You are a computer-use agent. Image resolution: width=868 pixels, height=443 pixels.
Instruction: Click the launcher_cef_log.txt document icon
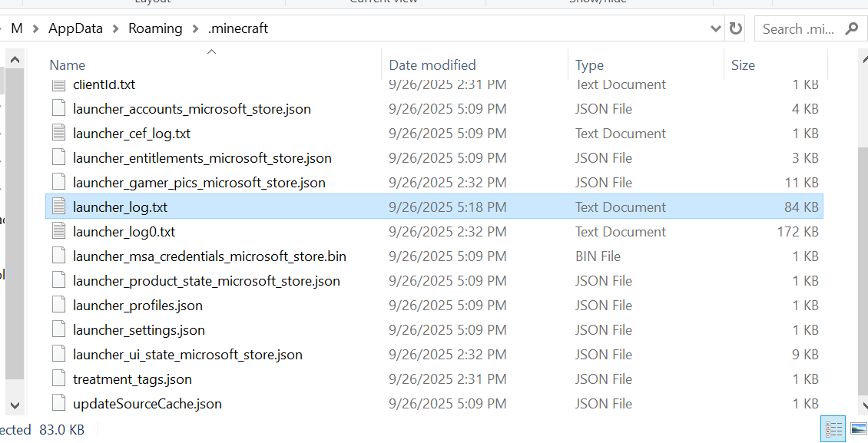click(58, 134)
